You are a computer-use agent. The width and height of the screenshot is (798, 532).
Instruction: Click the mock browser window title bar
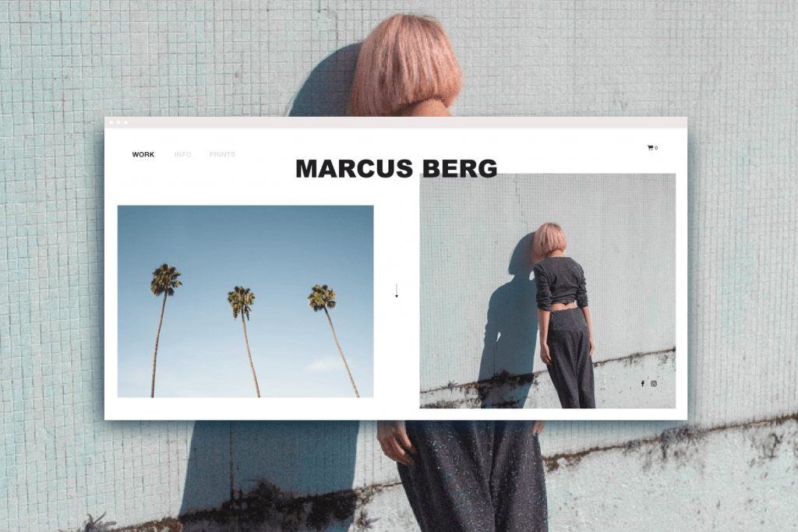396,122
